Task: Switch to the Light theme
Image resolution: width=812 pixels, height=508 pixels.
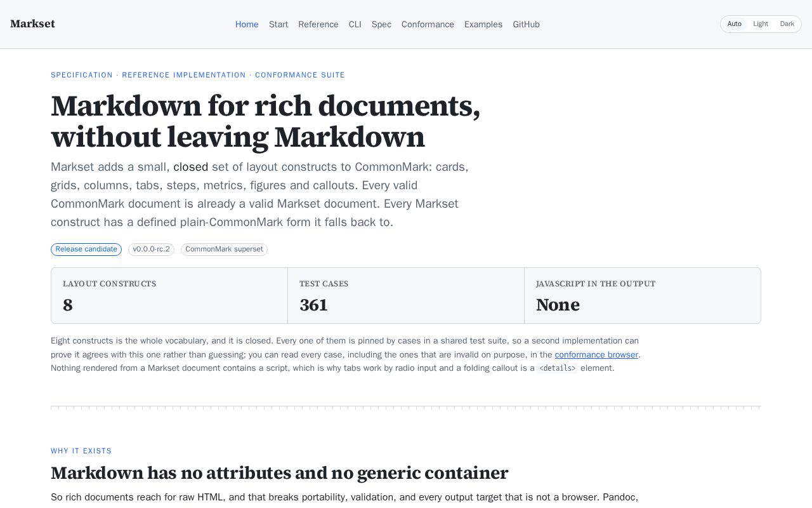Action: [761, 24]
